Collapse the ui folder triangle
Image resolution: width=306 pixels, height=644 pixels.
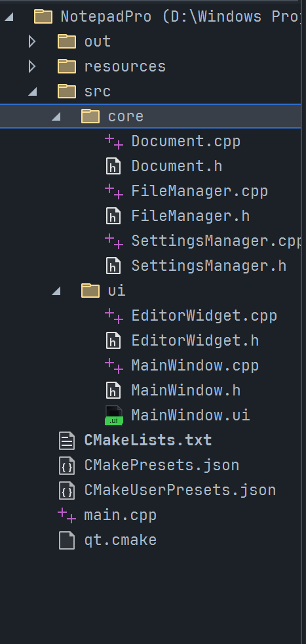56,292
